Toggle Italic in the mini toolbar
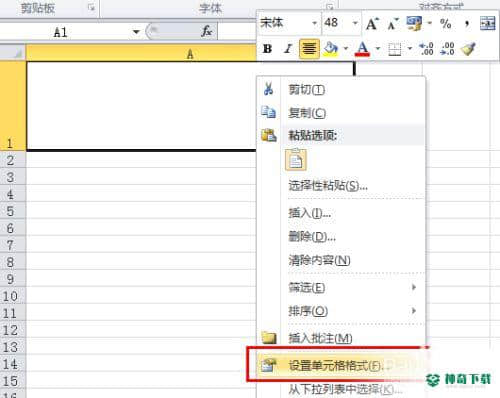The height and width of the screenshot is (398, 500). 288,49
